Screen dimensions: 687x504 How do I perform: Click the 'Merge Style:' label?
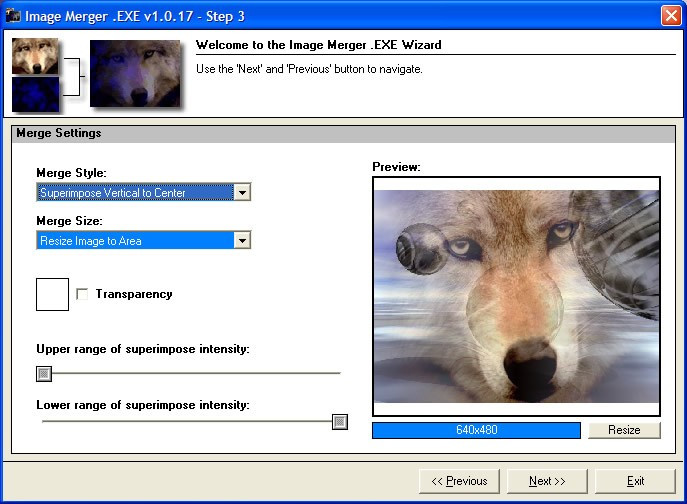point(71,173)
